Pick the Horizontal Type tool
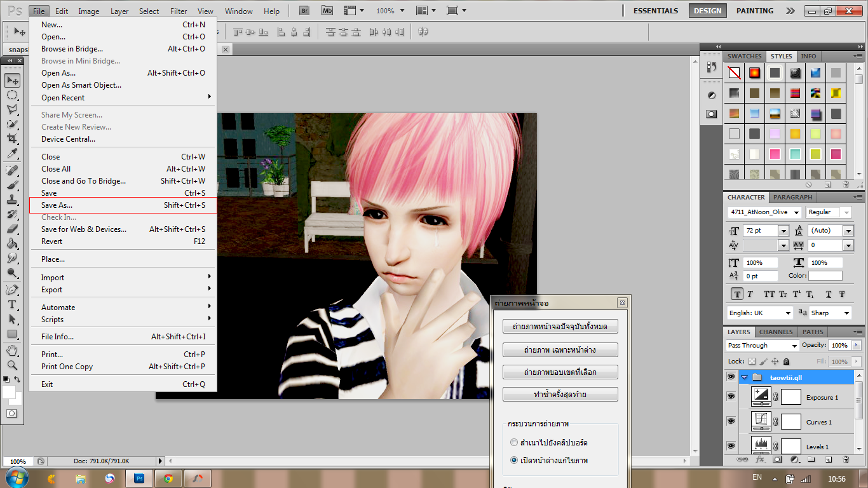The image size is (868, 488). coord(12,304)
